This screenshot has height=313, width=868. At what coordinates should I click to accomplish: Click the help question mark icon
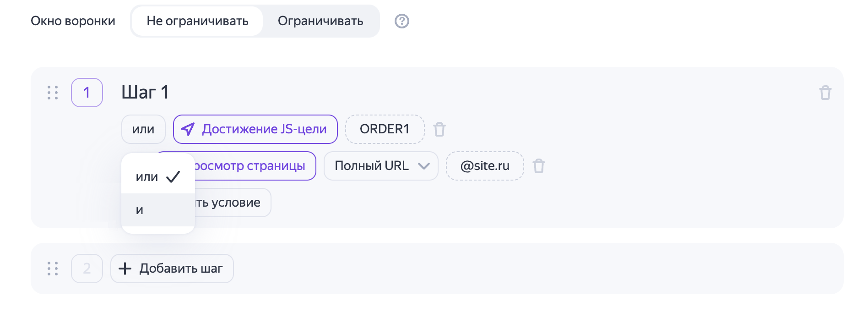[401, 21]
